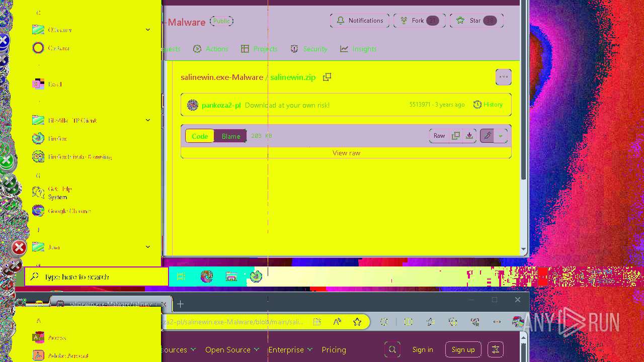Open the Notifications button on the repository page
This screenshot has width=644, height=362.
point(360,21)
